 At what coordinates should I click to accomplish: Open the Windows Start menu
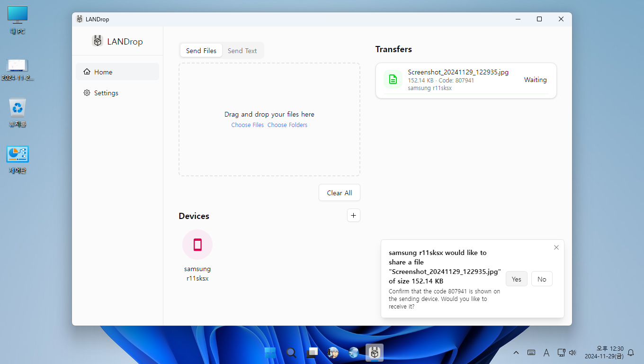point(270,353)
